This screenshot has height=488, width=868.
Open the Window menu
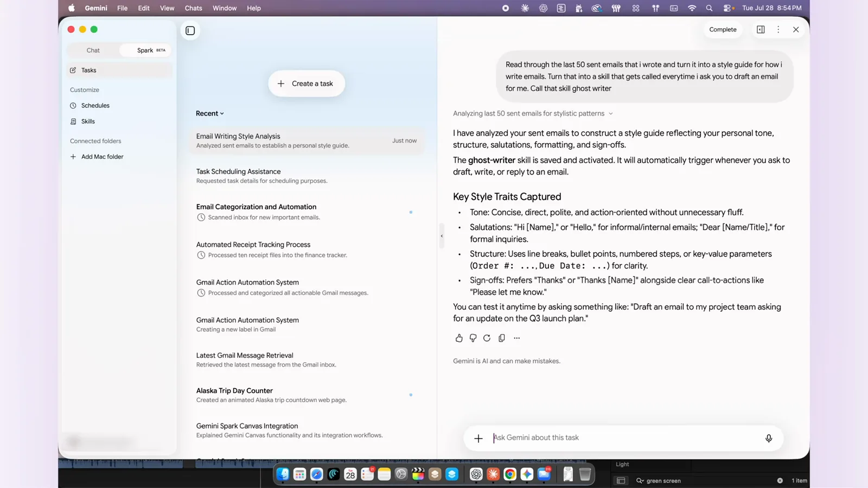[225, 8]
